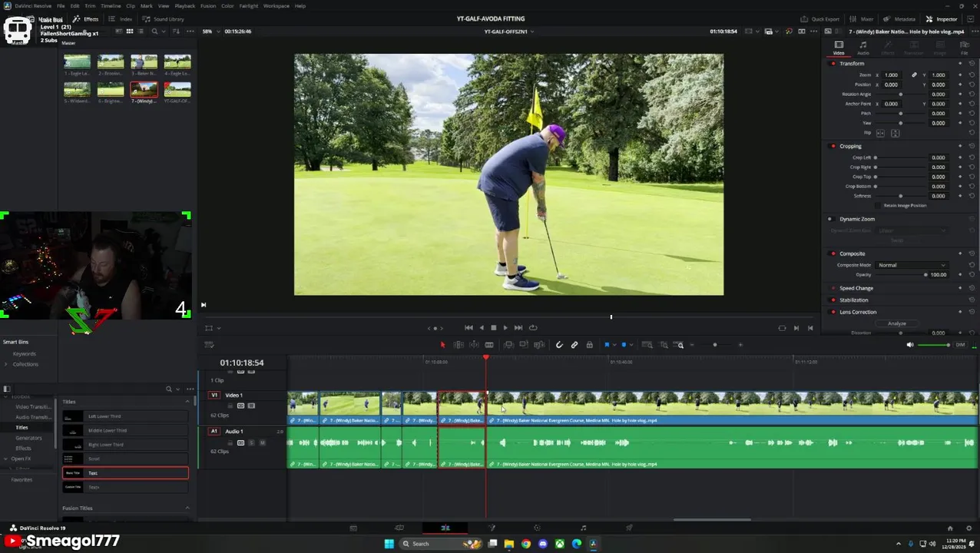Collapse the Titles list in Effects

pyautogui.click(x=187, y=402)
